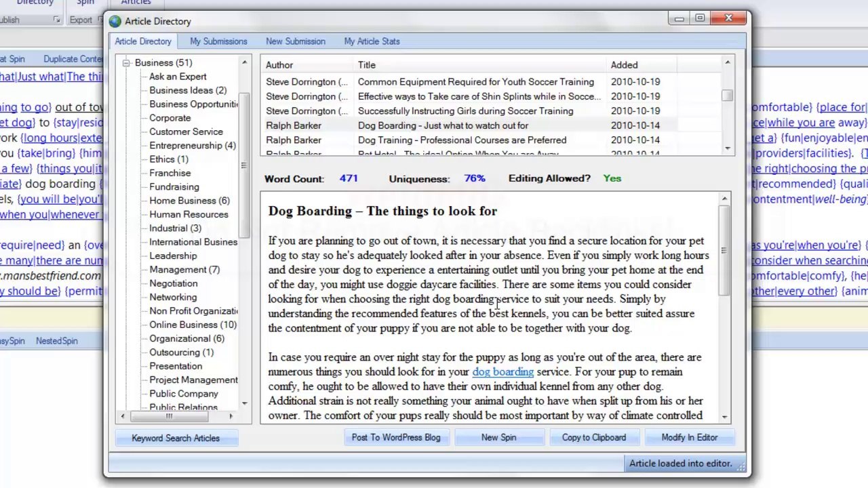Click the Modify In Editor button
The width and height of the screenshot is (868, 488).
690,437
